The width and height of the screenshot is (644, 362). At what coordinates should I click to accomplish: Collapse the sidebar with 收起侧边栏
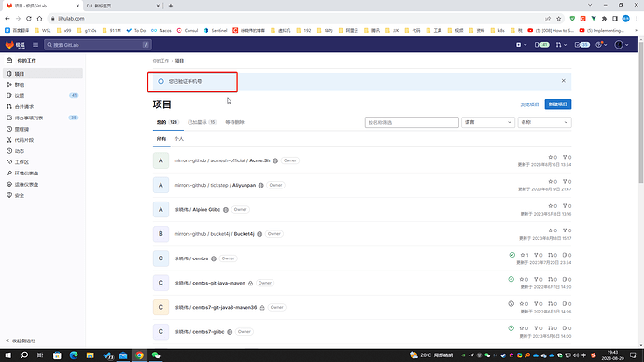pyautogui.click(x=21, y=341)
